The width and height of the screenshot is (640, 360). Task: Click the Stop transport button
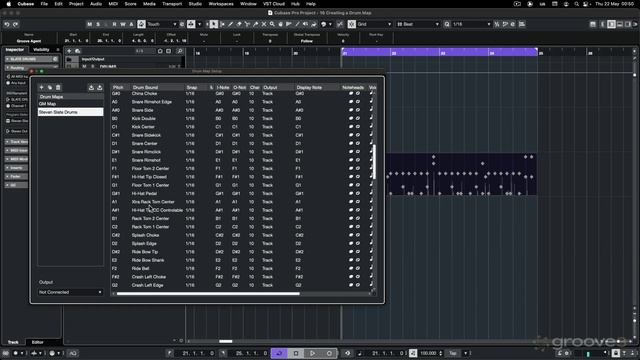pos(296,353)
